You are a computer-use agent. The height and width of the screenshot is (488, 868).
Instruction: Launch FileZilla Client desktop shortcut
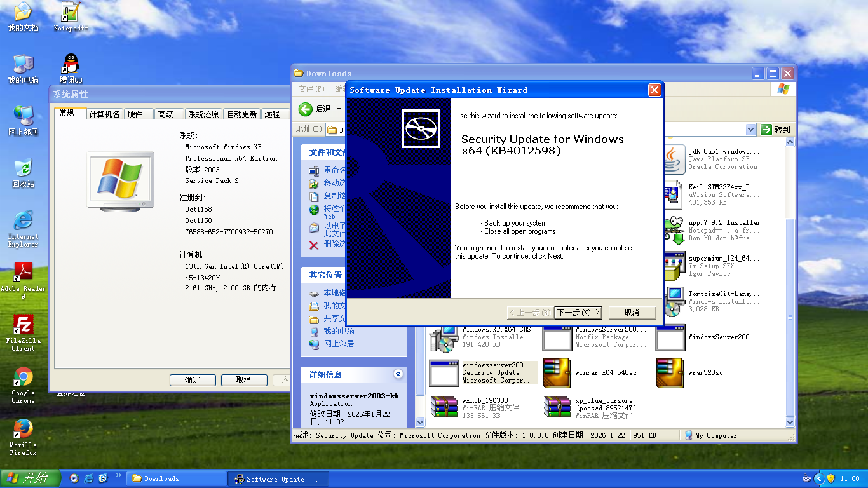pyautogui.click(x=24, y=325)
